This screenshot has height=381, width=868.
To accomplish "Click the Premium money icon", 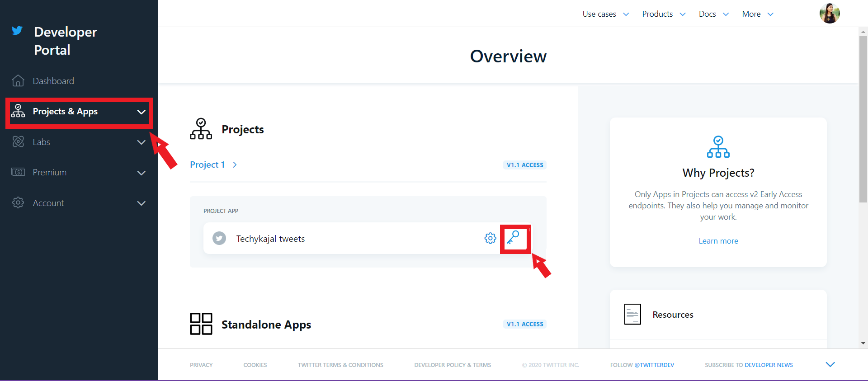I will (18, 172).
